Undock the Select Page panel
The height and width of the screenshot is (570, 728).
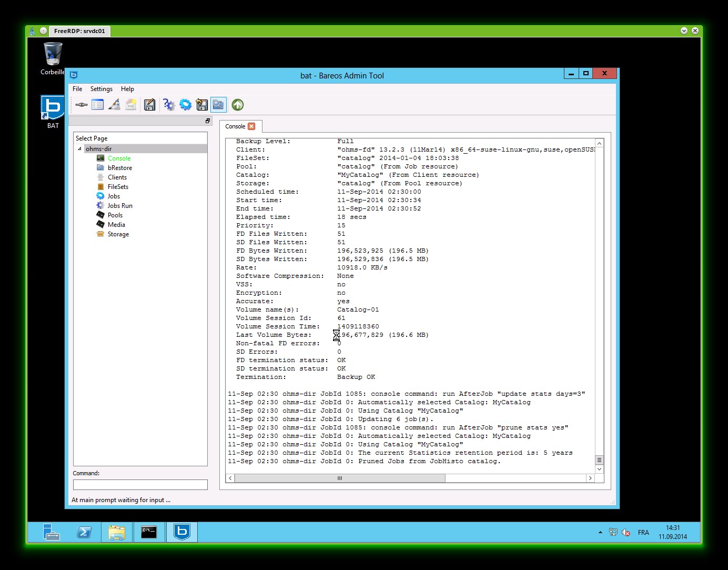coord(208,121)
